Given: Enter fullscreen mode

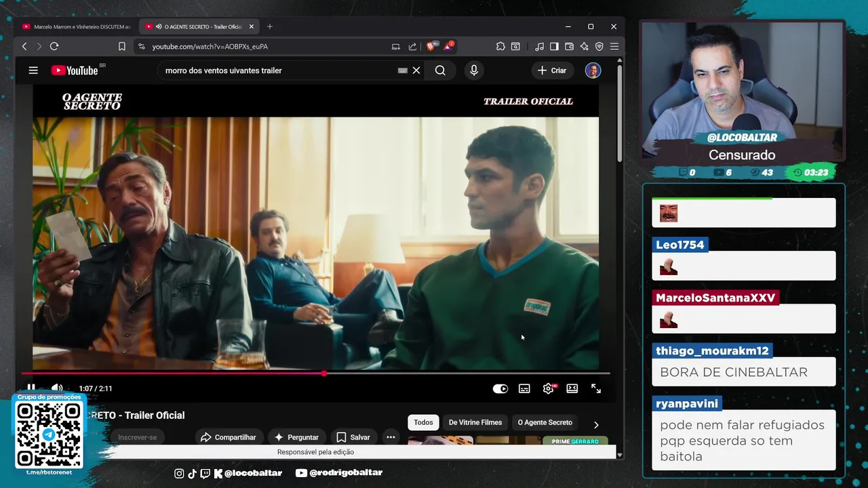Looking at the screenshot, I should pyautogui.click(x=596, y=388).
